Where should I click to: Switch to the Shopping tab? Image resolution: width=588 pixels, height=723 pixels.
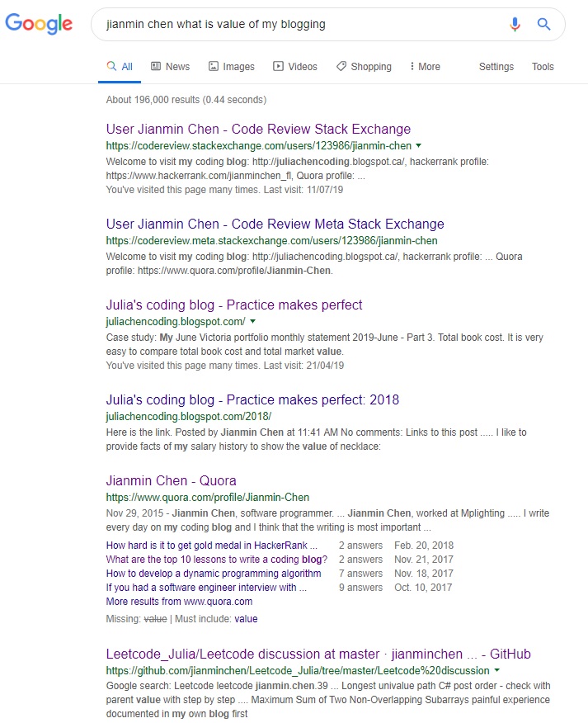[x=364, y=66]
